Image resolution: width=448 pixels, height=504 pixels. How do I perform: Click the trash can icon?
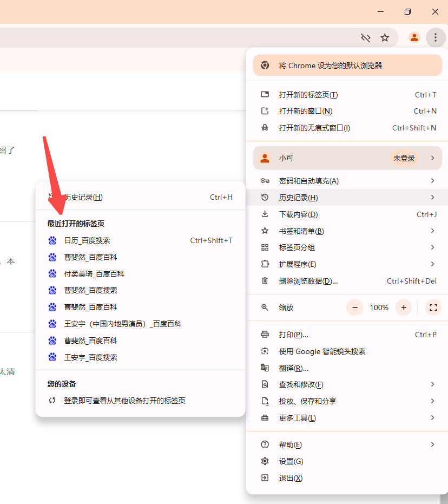click(265, 280)
